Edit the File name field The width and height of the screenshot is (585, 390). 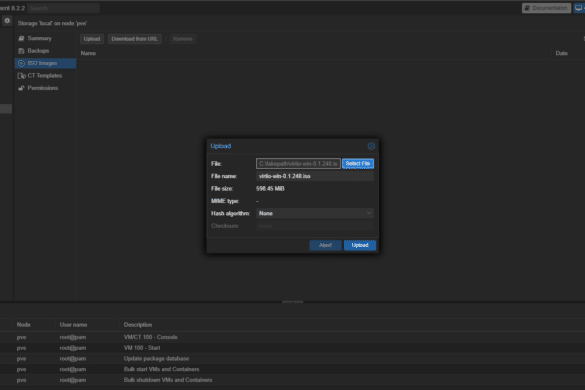[315, 176]
